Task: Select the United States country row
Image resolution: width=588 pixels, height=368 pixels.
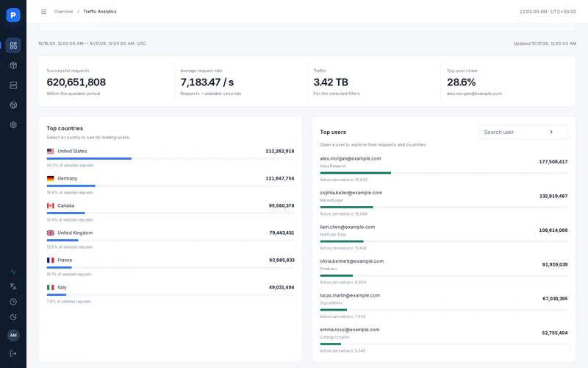Action: pyautogui.click(x=171, y=158)
